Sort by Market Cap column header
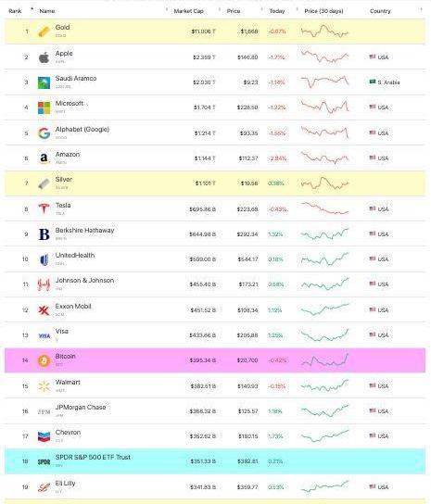 188,11
